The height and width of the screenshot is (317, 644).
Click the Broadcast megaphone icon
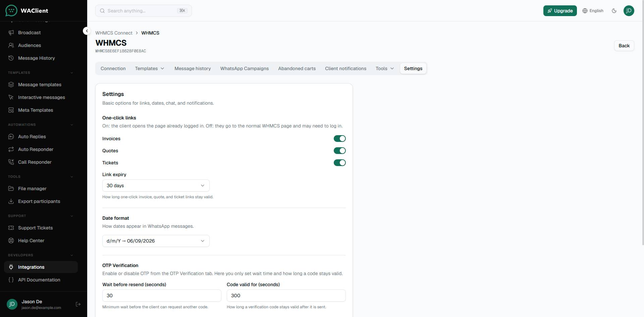11,33
